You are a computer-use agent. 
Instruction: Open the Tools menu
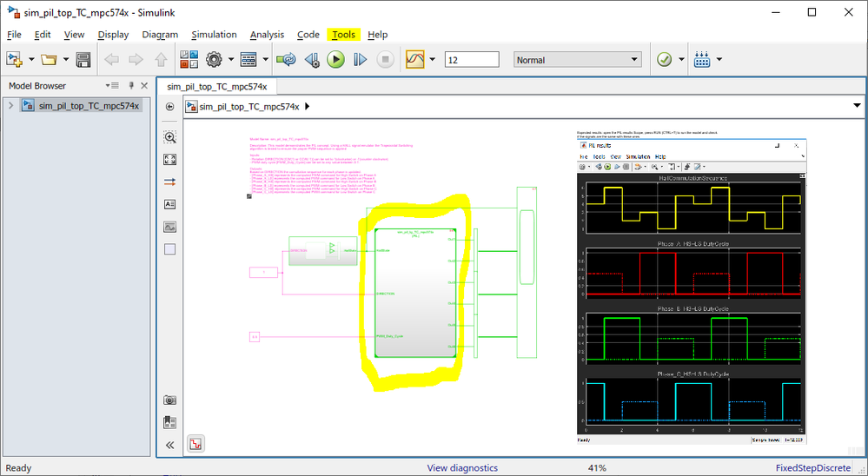(343, 35)
